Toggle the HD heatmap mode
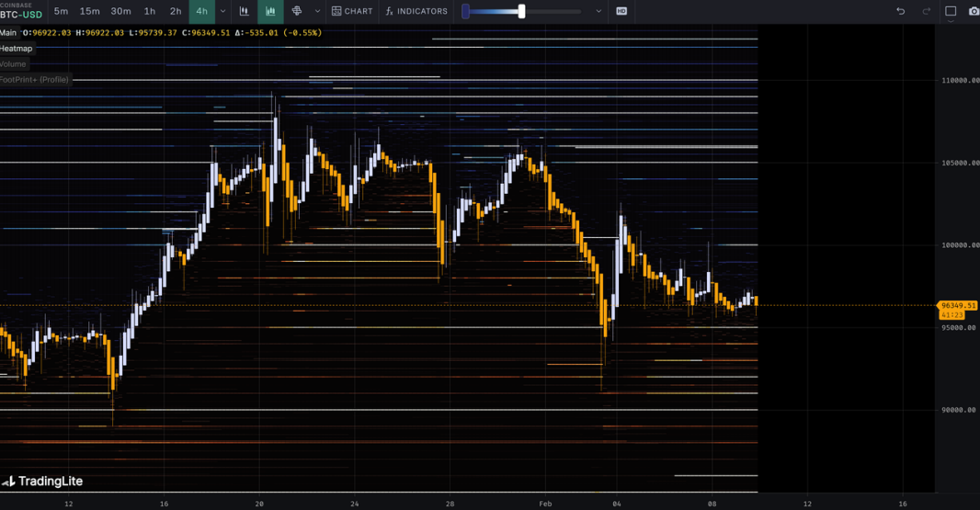Image resolution: width=980 pixels, height=510 pixels. point(621,11)
